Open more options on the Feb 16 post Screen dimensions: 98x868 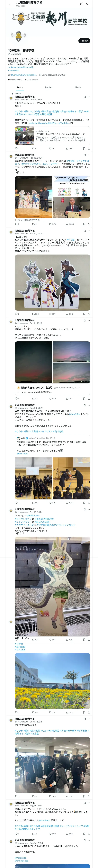(89, 155)
